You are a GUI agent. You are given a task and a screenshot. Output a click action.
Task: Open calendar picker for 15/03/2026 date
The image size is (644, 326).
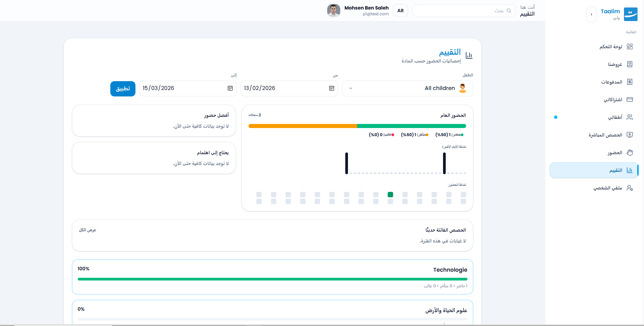[x=230, y=88]
